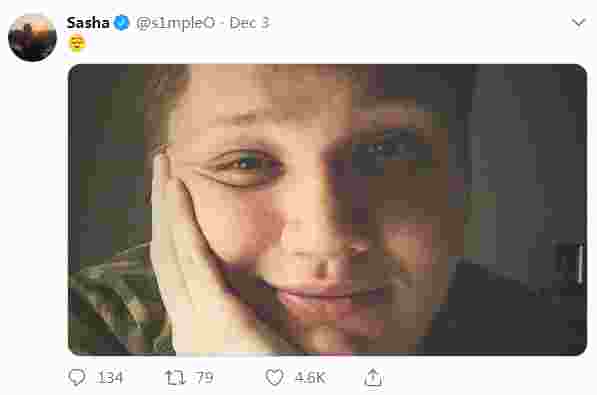Image resolution: width=597 pixels, height=395 pixels.
Task: Click the white vertical bar in photo
Action: 580,264
